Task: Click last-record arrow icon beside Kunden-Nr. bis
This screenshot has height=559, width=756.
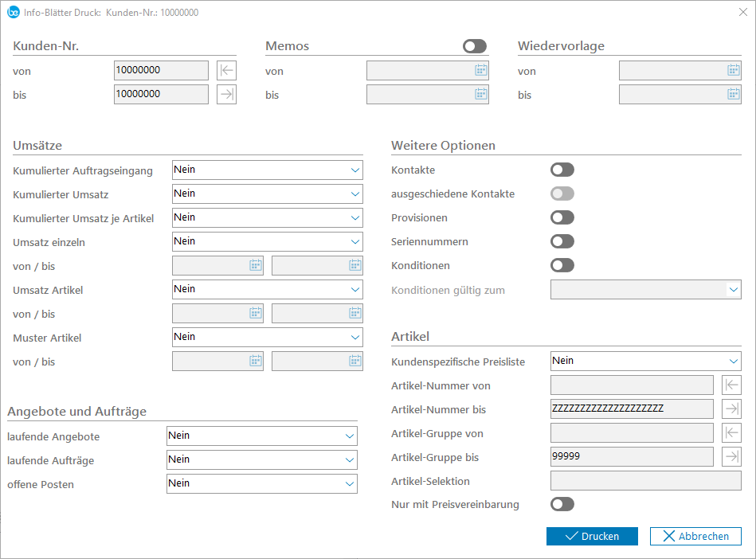Action: [x=227, y=95]
